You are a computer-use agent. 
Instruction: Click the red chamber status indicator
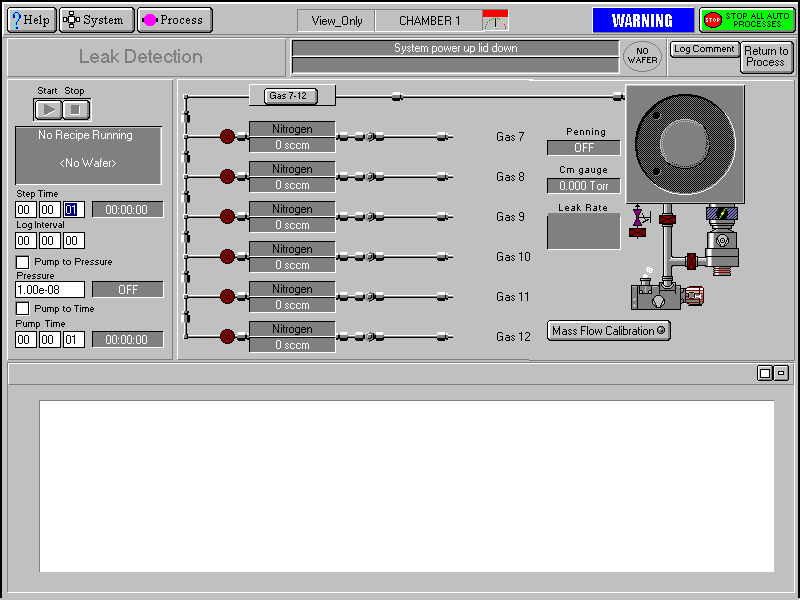[x=495, y=20]
